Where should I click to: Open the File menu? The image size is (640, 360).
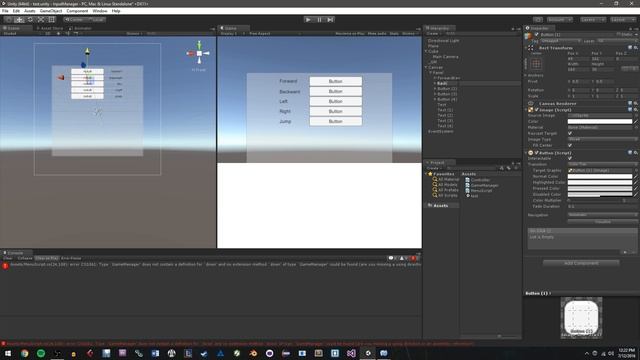click(5, 11)
